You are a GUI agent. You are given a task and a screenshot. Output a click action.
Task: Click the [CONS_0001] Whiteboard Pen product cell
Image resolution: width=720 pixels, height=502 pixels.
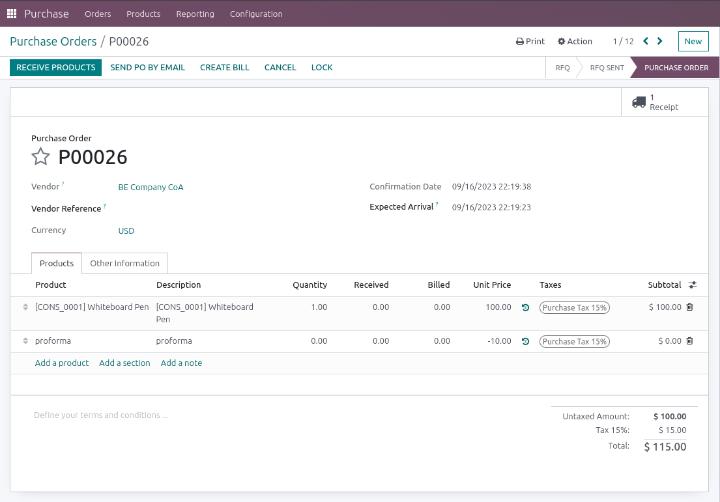[92, 307]
